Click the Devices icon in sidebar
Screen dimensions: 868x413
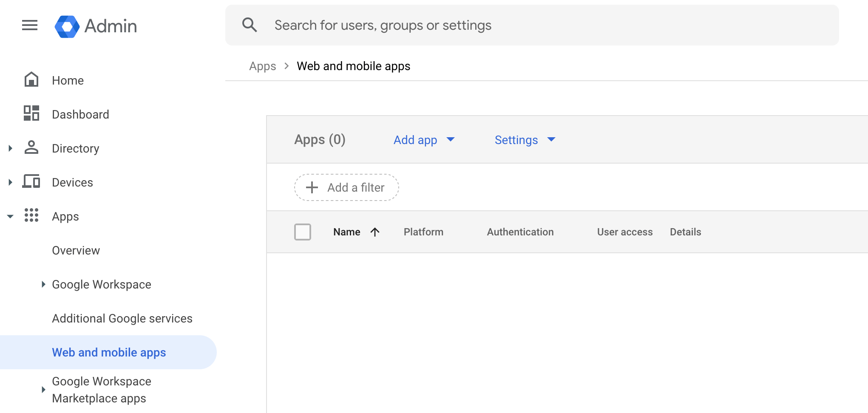(x=31, y=181)
